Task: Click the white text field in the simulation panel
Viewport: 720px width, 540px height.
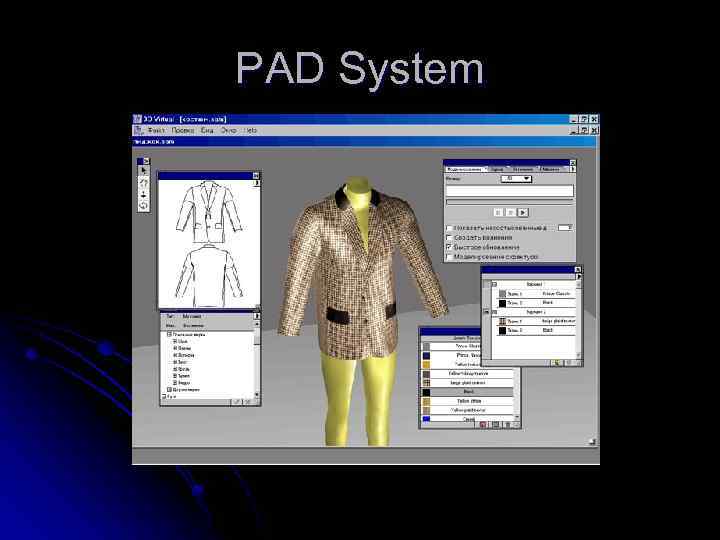Action: (x=510, y=191)
